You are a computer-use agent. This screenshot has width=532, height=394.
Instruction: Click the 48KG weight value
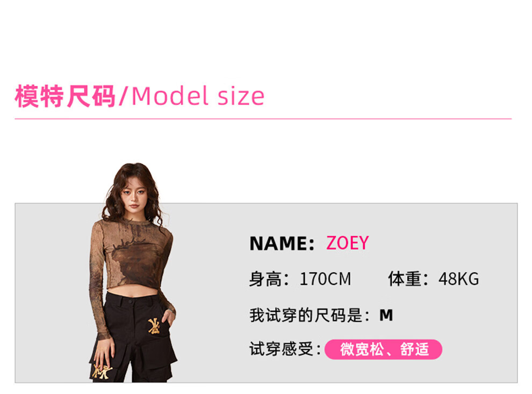(x=459, y=279)
